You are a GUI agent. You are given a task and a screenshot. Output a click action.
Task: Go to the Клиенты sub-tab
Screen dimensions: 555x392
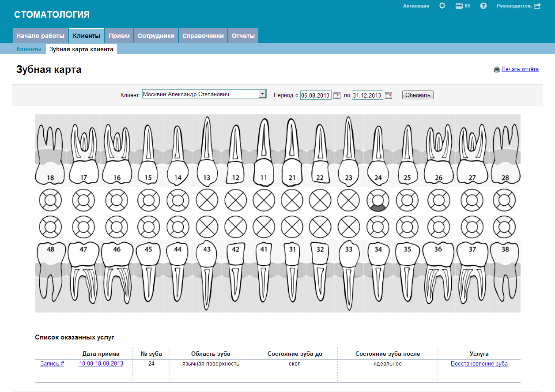(x=29, y=49)
